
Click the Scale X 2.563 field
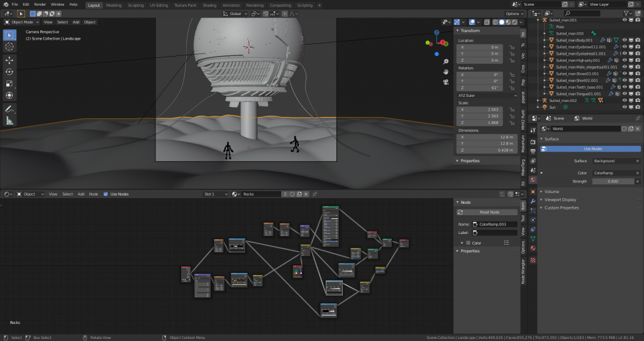click(x=479, y=109)
